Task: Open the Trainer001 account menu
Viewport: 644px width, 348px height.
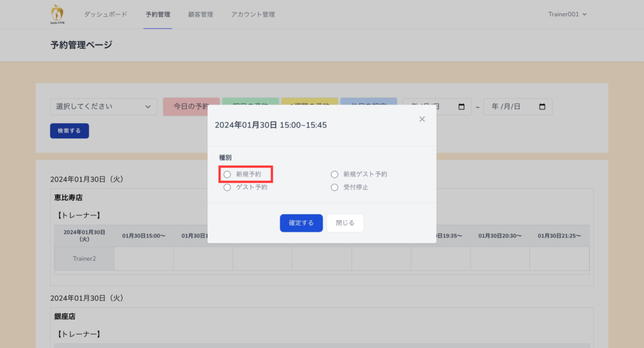Action: pos(567,14)
